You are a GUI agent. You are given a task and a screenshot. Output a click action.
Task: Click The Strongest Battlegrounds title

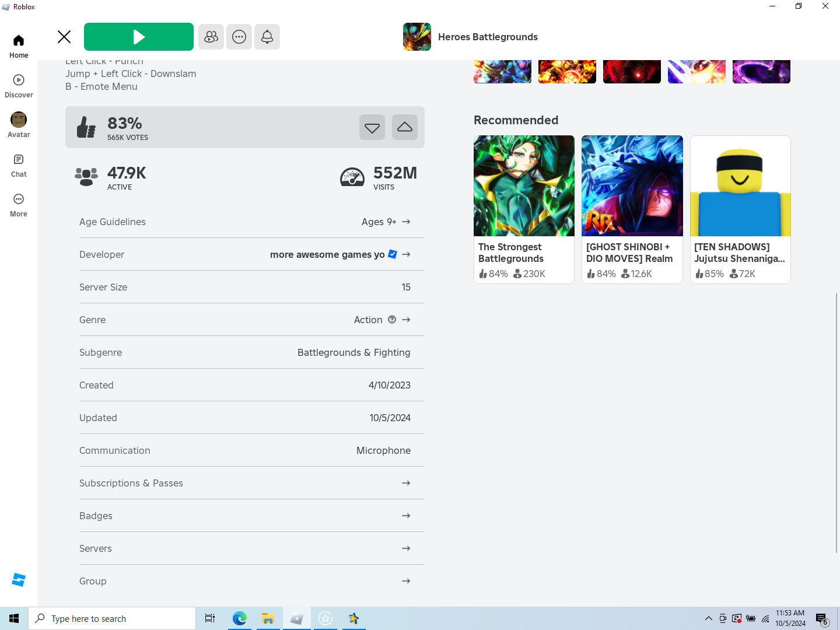[x=511, y=253]
